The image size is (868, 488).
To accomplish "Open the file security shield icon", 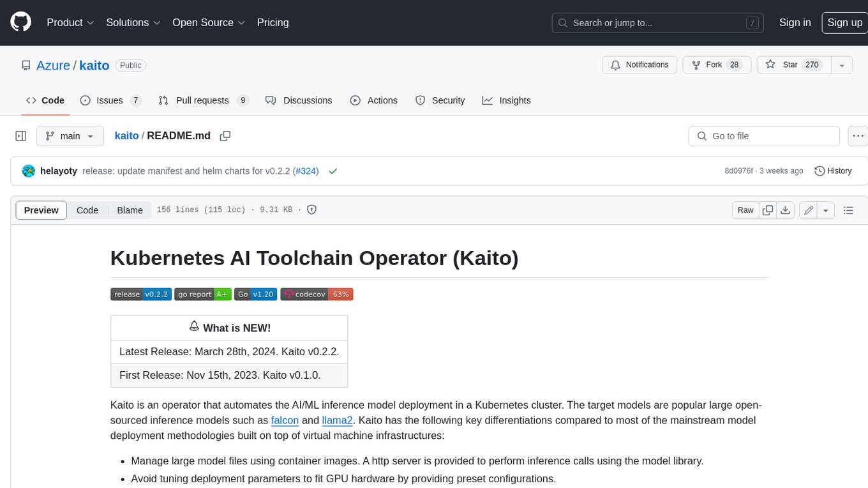I will point(311,210).
